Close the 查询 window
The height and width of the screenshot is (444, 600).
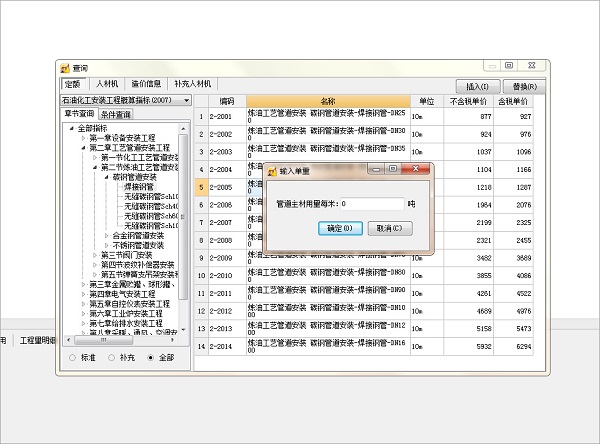[531, 66]
